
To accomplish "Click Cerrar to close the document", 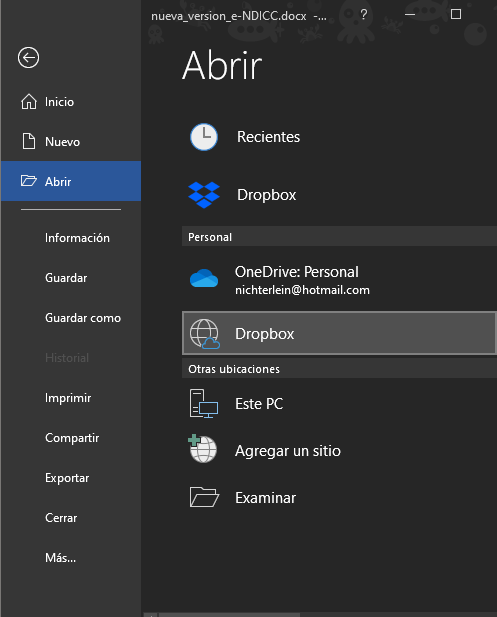I will point(61,517).
